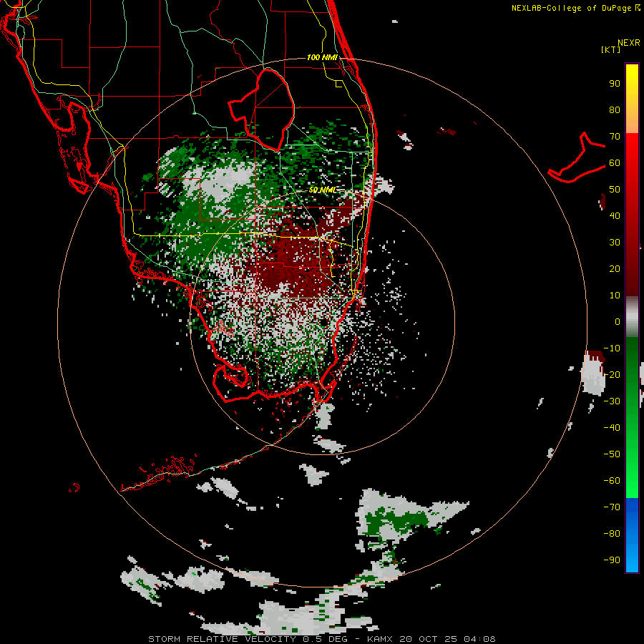Click the 60 value on the velocity scale
This screenshot has width=644, height=644.
[x=615, y=163]
